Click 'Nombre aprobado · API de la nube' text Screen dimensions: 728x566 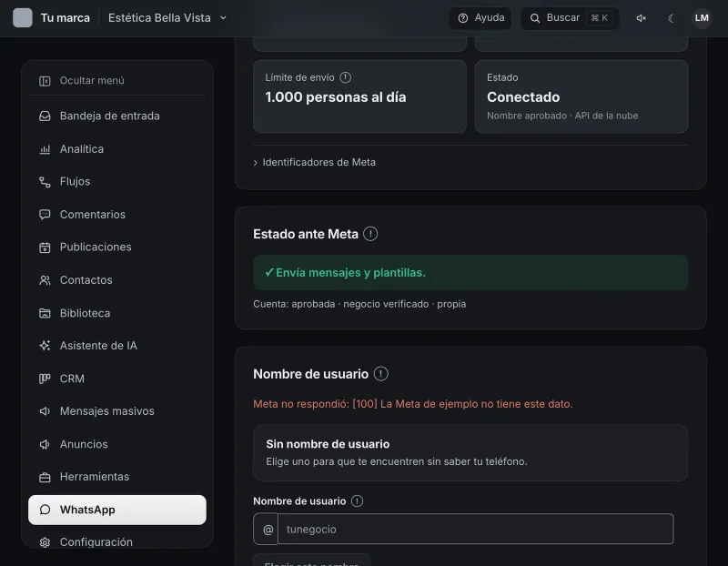click(562, 116)
